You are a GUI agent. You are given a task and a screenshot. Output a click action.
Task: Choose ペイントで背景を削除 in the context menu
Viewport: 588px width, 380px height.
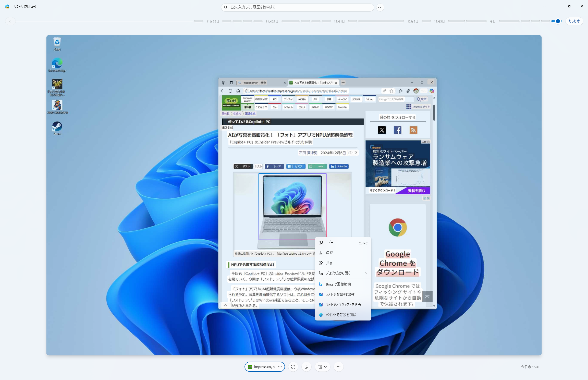(x=341, y=315)
